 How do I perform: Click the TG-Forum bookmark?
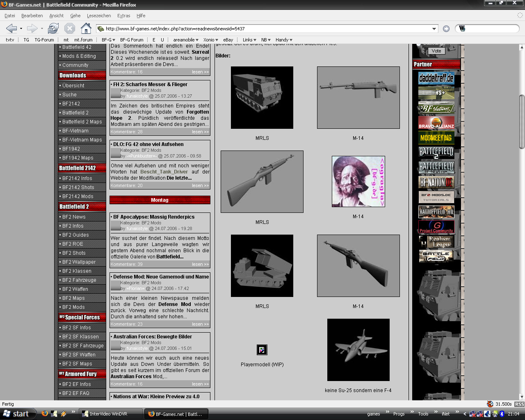click(x=44, y=40)
